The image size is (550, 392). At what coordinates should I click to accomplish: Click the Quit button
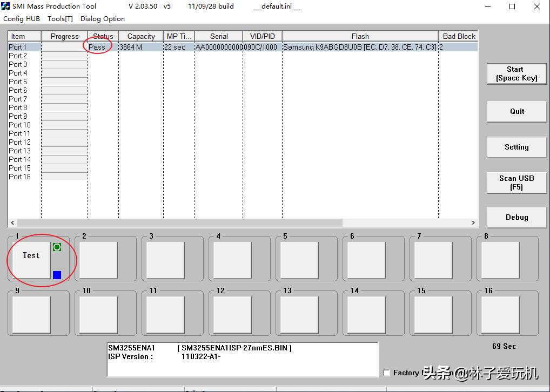pyautogui.click(x=517, y=111)
